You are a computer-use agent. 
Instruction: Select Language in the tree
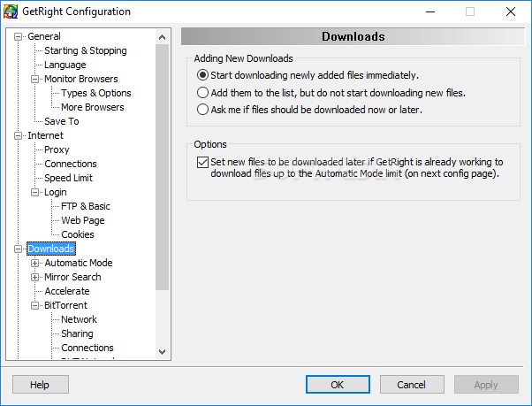[65, 65]
